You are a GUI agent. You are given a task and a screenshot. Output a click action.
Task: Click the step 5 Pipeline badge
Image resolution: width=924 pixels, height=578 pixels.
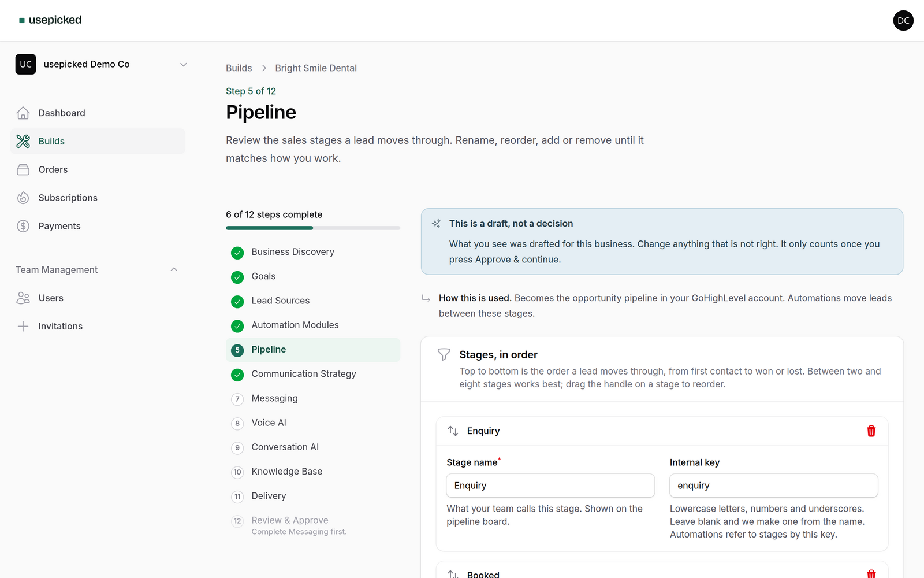pyautogui.click(x=237, y=350)
